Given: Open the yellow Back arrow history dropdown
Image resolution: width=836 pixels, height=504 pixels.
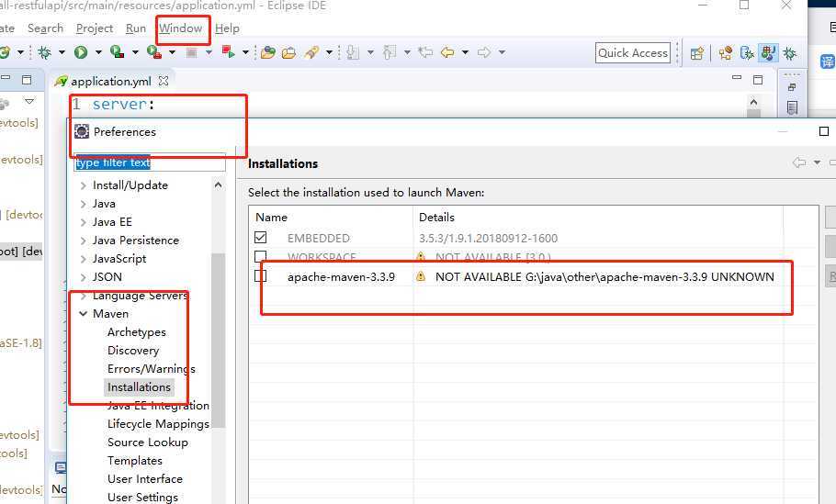Looking at the screenshot, I should point(465,52).
